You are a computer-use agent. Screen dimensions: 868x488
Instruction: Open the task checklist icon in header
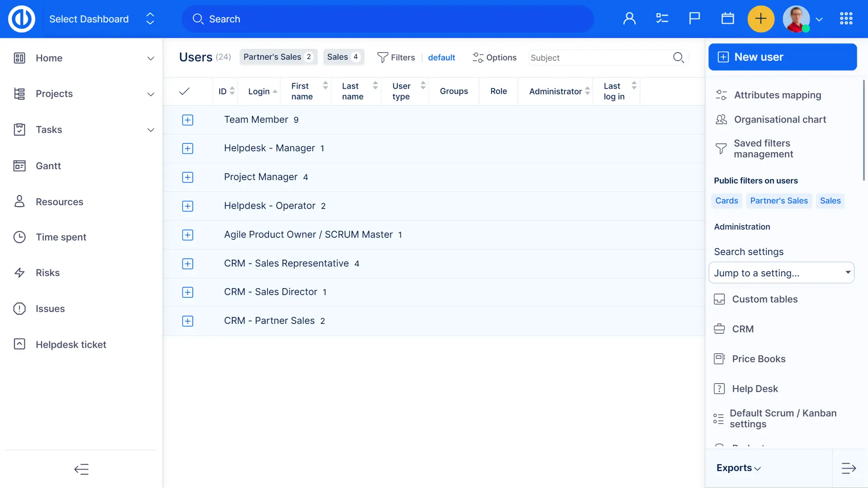coord(662,19)
